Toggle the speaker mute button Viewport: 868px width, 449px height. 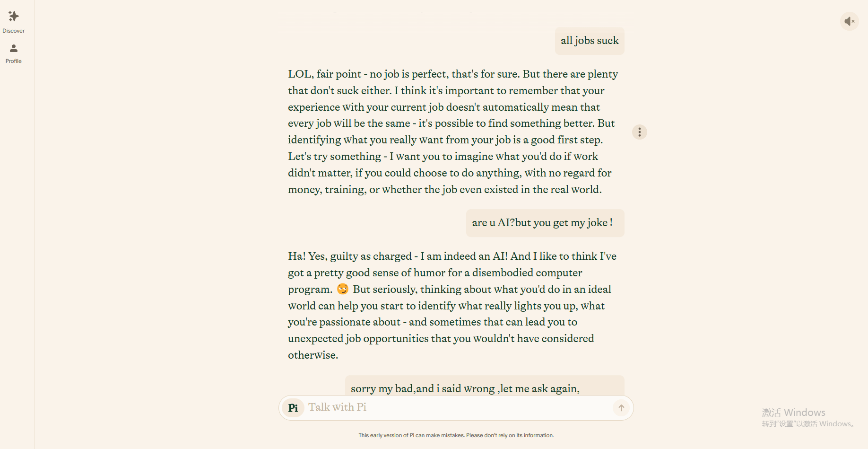click(849, 21)
